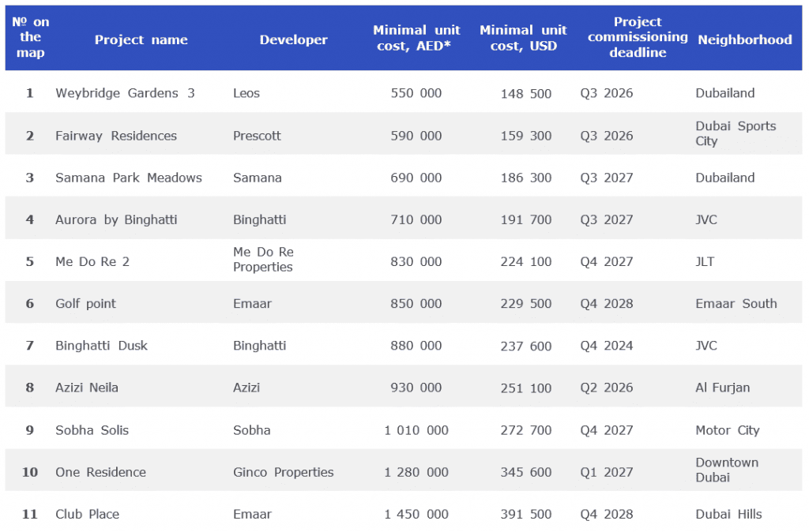Click the neighborhood 'Al Furjan'

point(722,388)
